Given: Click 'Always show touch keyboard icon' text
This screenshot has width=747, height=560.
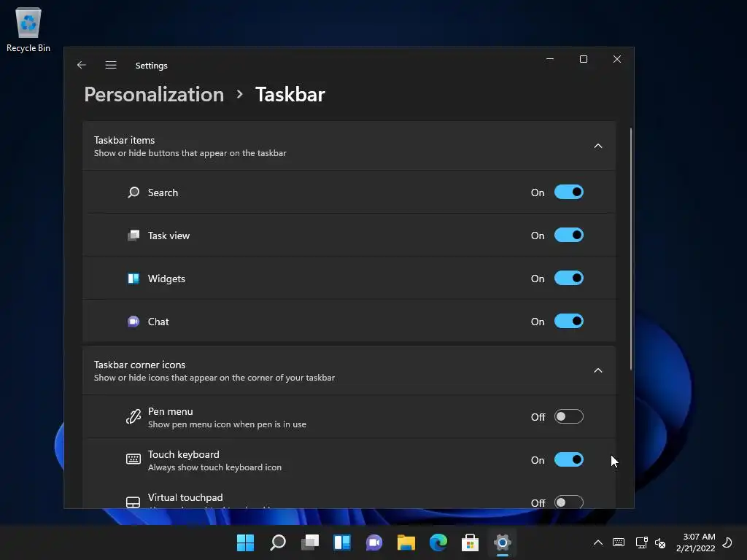Looking at the screenshot, I should 214,467.
